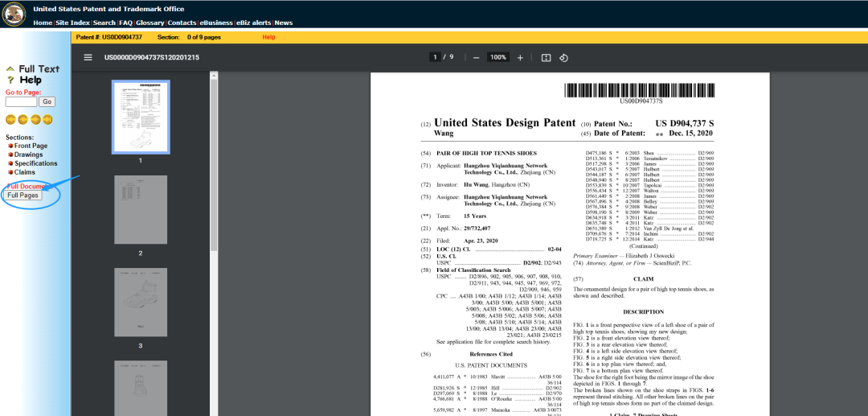868x416 pixels.
Task: Click the 'CLAIM' heading
Action: tap(643, 279)
